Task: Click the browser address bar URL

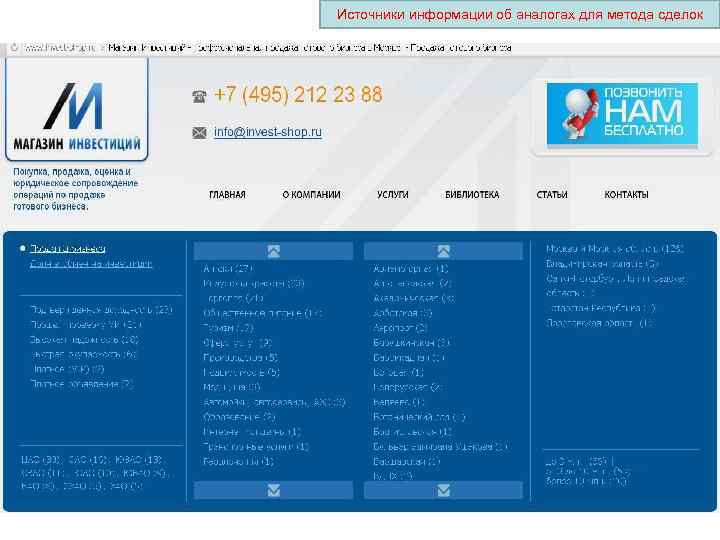Action: click(60, 47)
